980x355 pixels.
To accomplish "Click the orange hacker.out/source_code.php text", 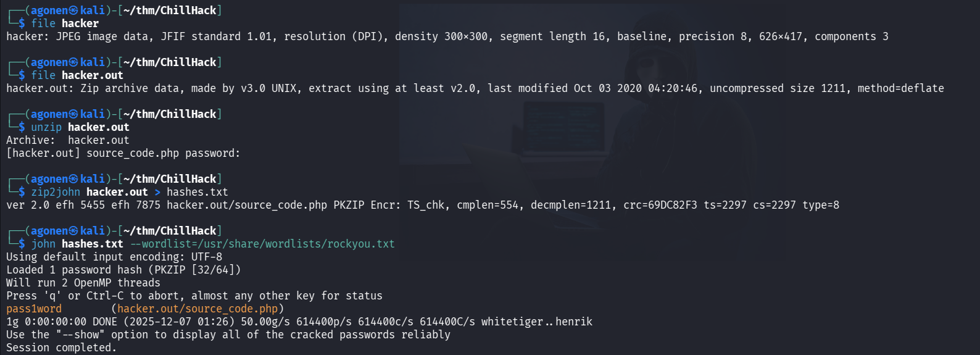I will point(197,309).
